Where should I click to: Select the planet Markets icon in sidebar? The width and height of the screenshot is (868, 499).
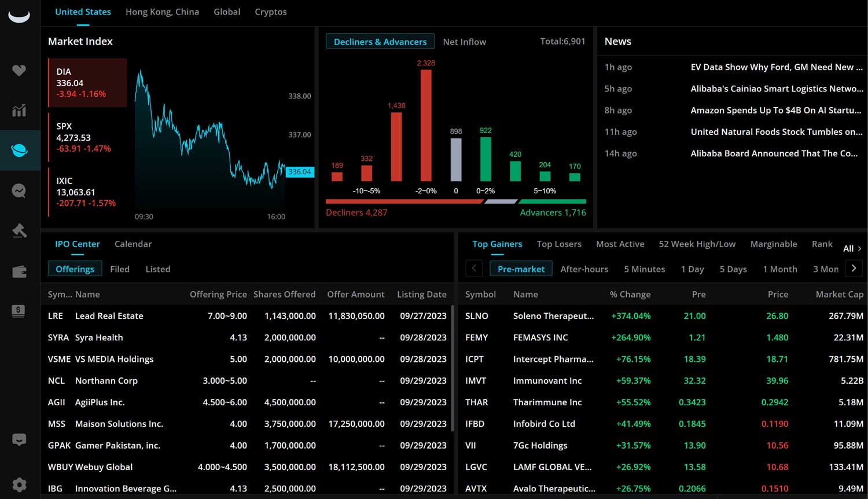click(x=19, y=151)
